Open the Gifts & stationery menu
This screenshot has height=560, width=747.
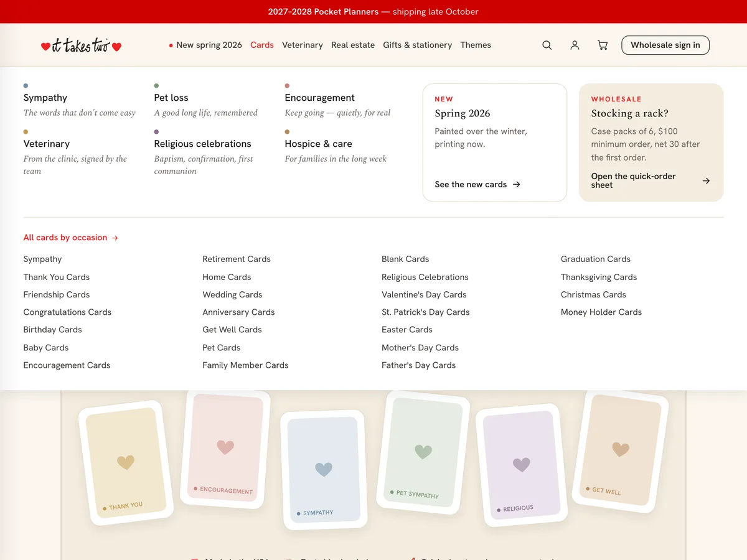[x=418, y=45]
